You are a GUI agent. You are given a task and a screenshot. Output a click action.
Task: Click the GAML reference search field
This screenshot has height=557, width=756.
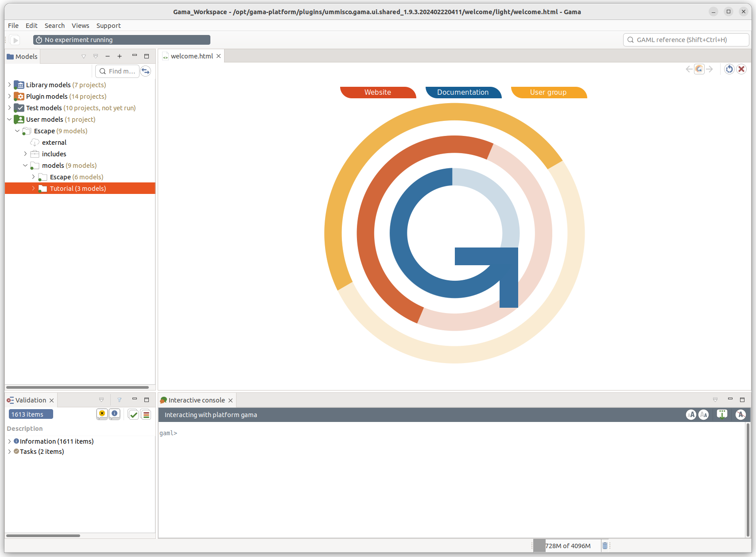tap(686, 40)
